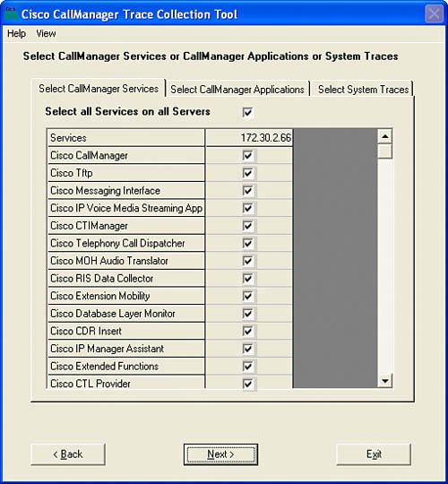Select the Cisco RIS Data Collector row label
The image size is (448, 484).
click(125, 279)
